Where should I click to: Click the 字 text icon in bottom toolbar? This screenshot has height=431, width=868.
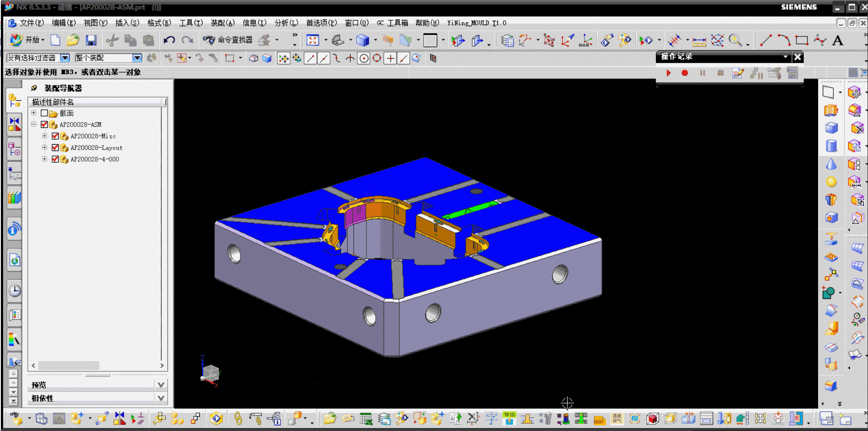coord(491,419)
